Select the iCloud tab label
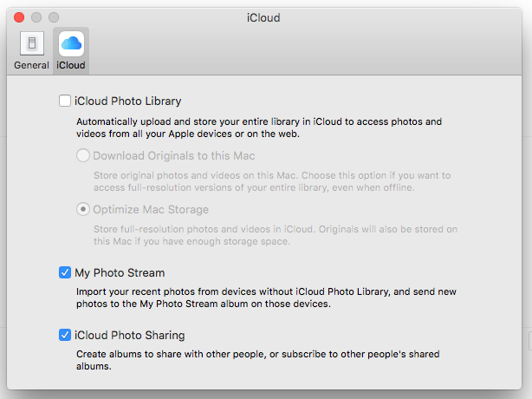This screenshot has height=399, width=532. 71,66
